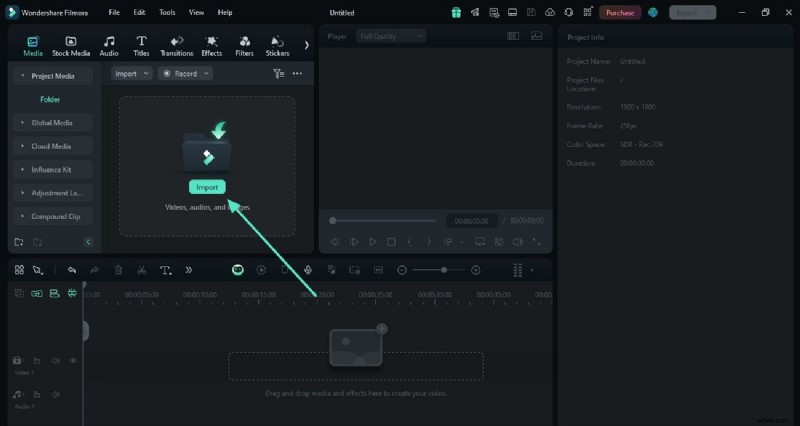Open media panel more options (three dots)

pyautogui.click(x=297, y=73)
